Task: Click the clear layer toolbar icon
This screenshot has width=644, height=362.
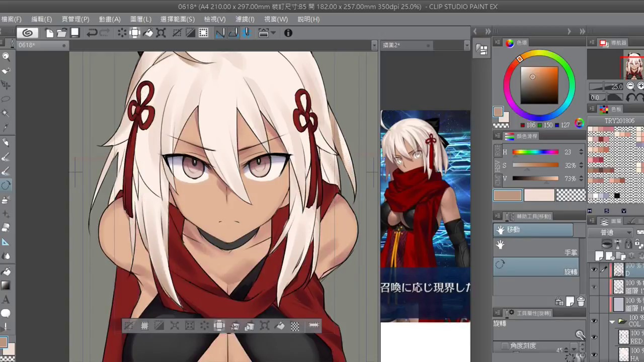Action: pos(122,33)
